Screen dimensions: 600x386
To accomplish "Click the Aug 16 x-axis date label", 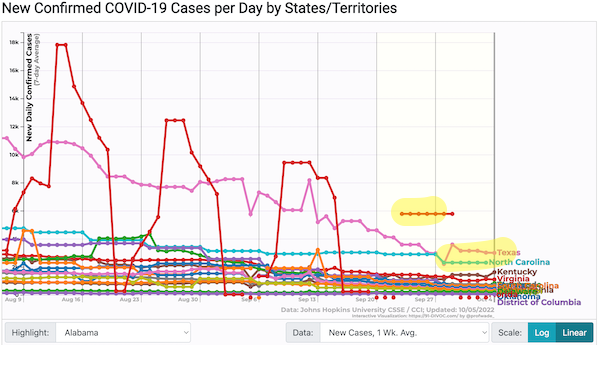I will 71,300.
